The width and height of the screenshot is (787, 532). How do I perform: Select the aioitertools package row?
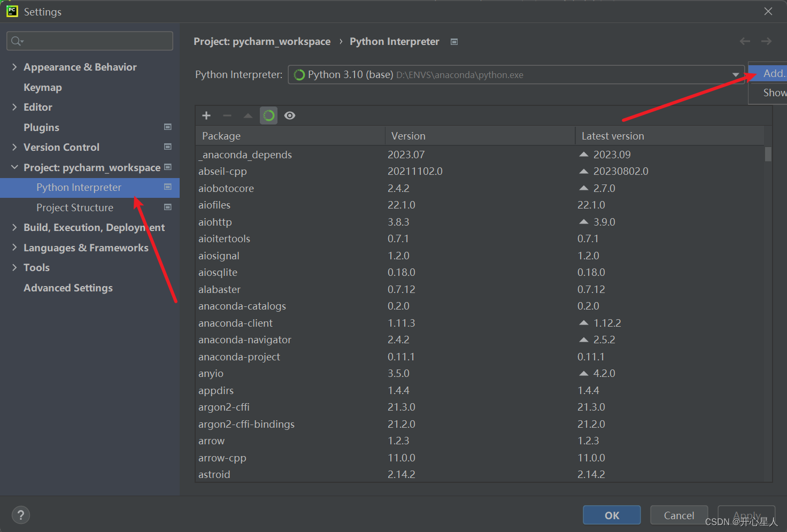[x=480, y=238]
